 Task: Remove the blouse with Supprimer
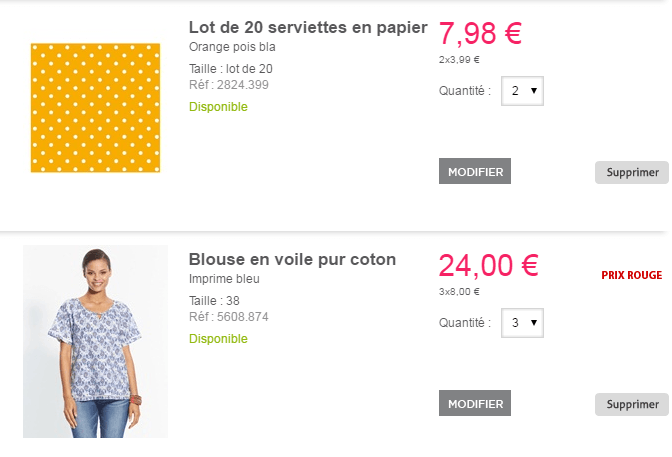(632, 404)
